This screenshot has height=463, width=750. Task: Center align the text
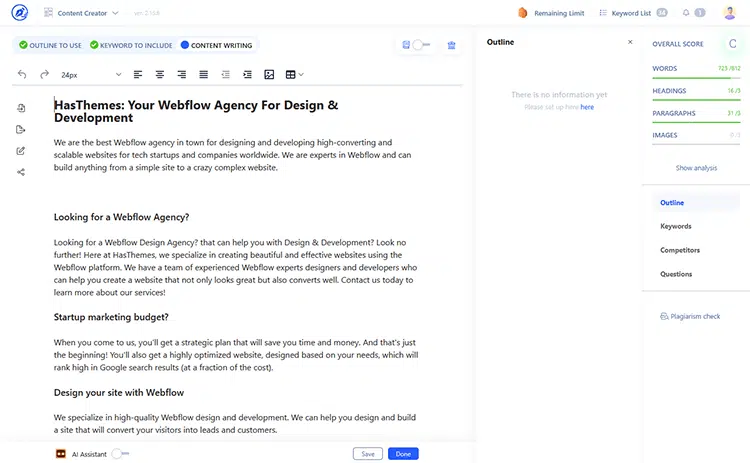(x=159, y=75)
